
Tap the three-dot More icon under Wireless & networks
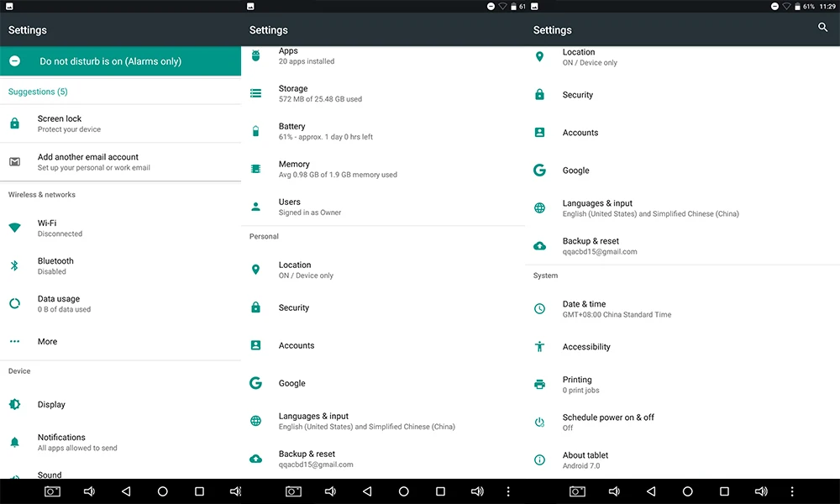pyautogui.click(x=15, y=341)
